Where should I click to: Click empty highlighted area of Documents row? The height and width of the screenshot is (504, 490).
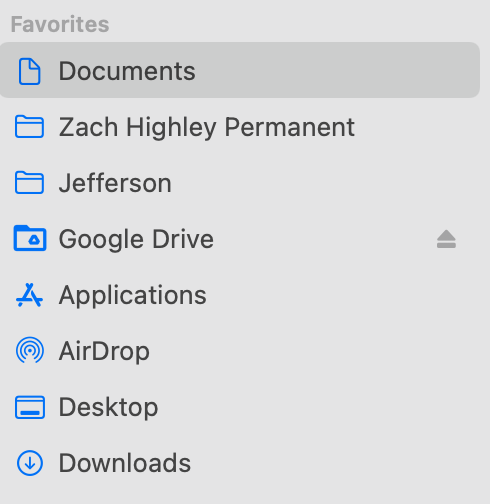[337, 70]
